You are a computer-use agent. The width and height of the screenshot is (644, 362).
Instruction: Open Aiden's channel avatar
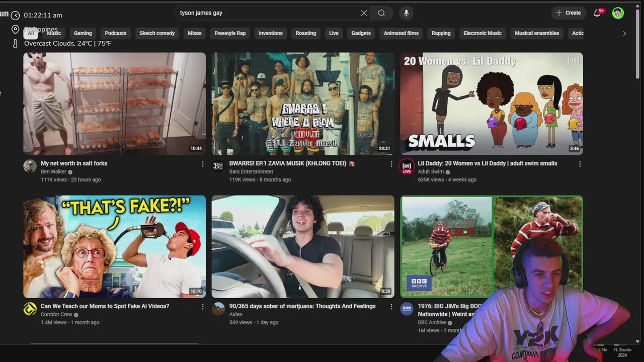point(218,309)
